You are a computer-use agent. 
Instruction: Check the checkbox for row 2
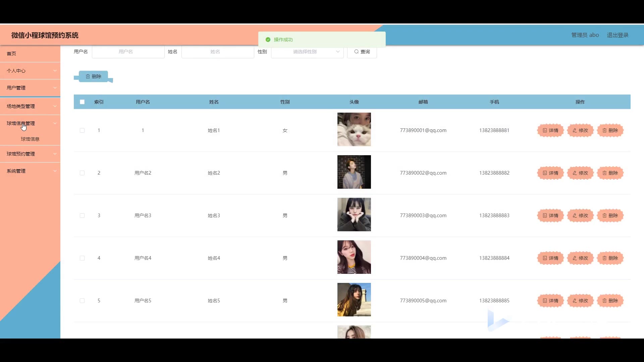point(82,173)
